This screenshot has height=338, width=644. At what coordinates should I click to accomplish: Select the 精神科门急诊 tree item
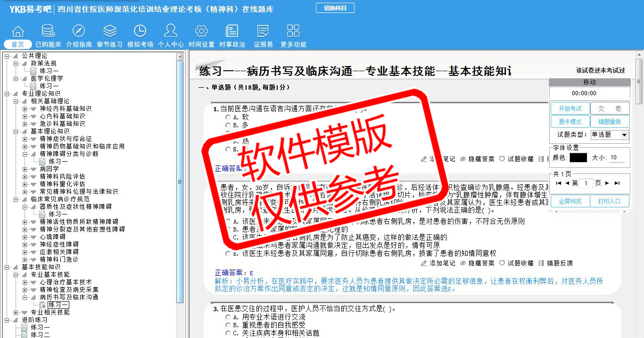pyautogui.click(x=59, y=260)
